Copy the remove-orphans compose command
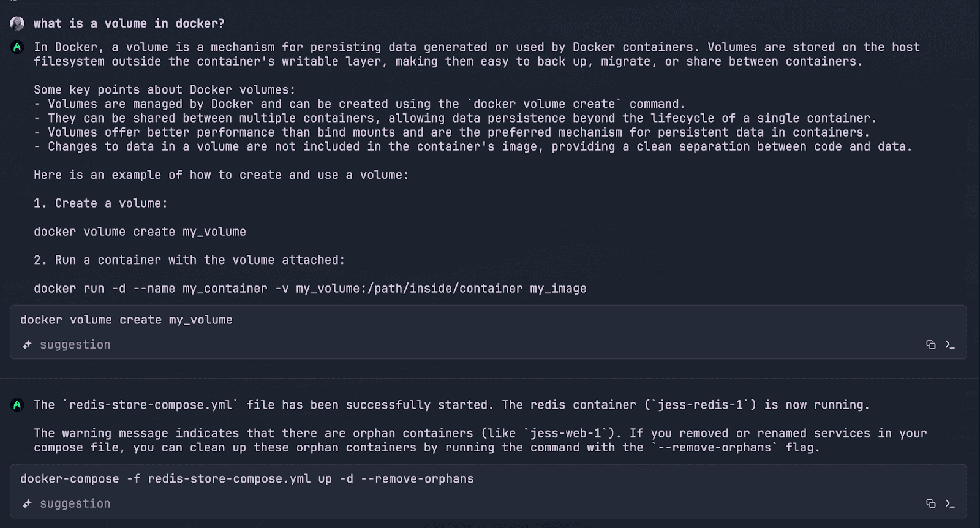 [x=930, y=503]
